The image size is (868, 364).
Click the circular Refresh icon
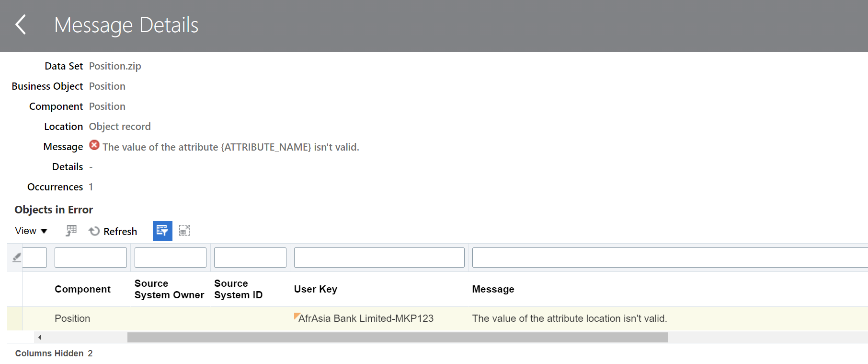[94, 231]
